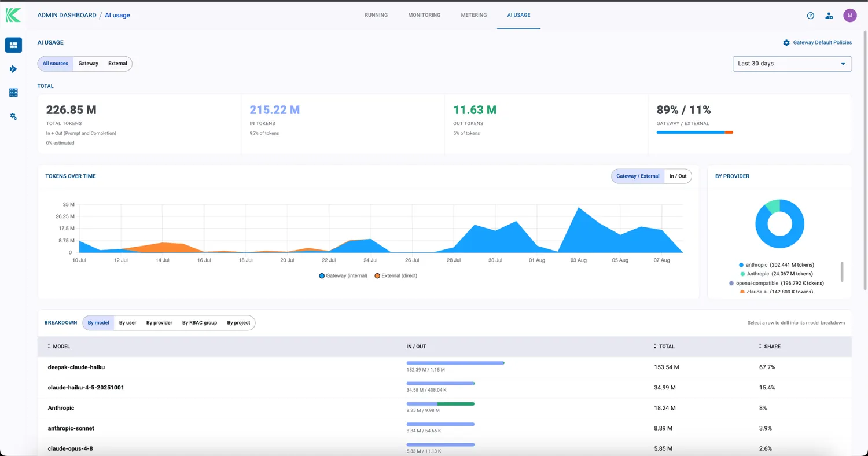This screenshot has width=868, height=456.
Task: Open the METERING tab
Action: pyautogui.click(x=474, y=15)
